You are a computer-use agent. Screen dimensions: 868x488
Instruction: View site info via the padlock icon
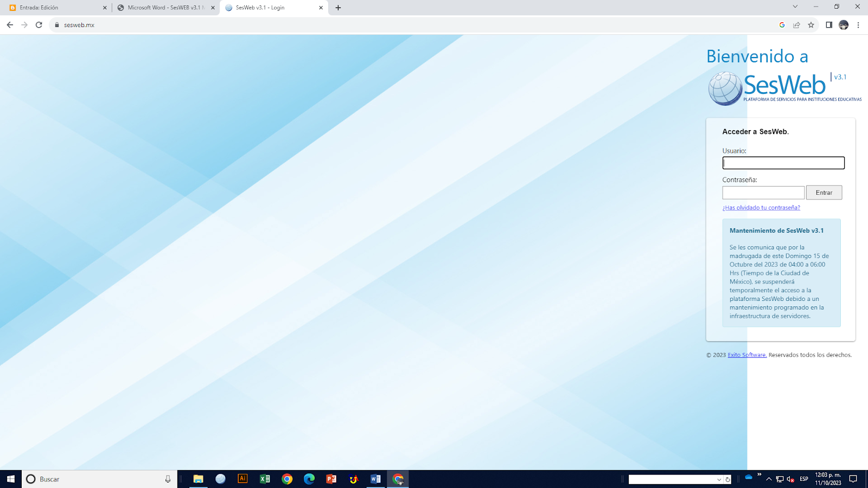[56, 25]
